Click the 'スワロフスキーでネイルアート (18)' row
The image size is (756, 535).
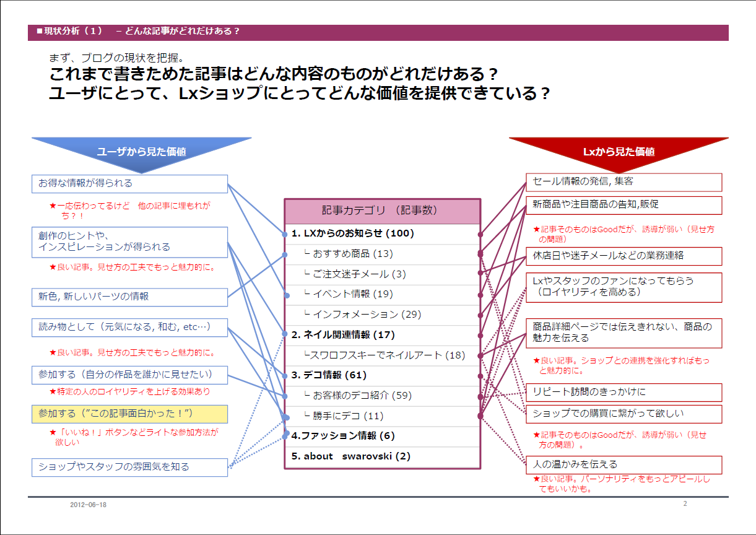(382, 355)
